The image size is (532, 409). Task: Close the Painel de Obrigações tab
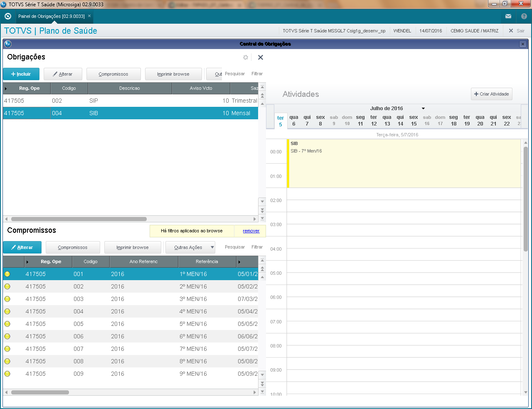pos(89,16)
